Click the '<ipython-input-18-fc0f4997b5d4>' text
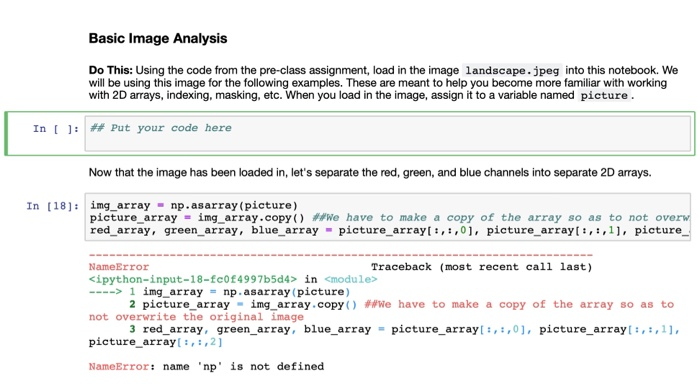Image resolution: width=700 pixels, height=384 pixels. coord(192,280)
